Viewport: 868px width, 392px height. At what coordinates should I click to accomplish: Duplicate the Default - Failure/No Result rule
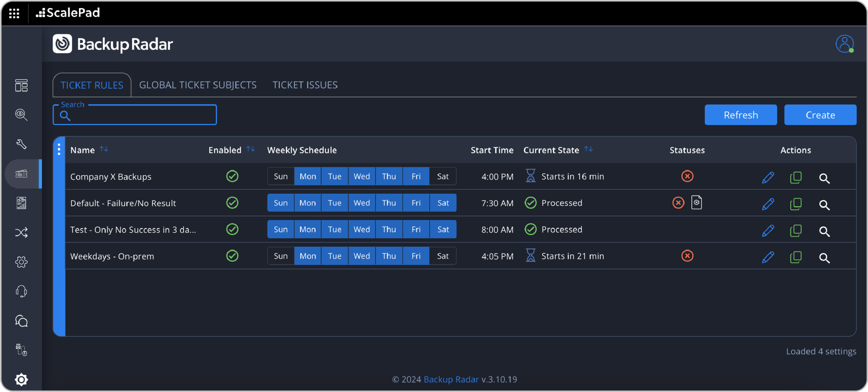coord(795,204)
